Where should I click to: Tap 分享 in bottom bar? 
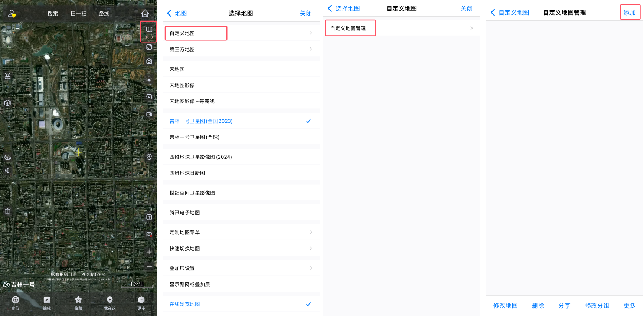(564, 306)
